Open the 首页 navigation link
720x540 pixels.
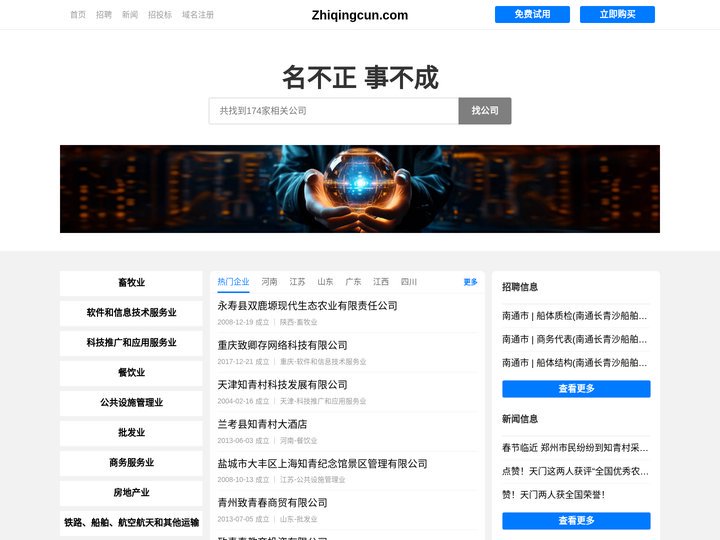pyautogui.click(x=78, y=15)
